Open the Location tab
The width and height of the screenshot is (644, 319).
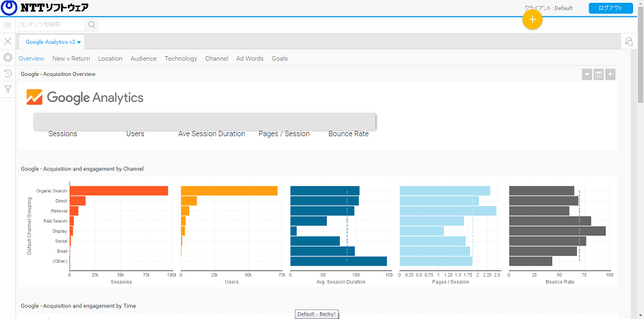(110, 59)
